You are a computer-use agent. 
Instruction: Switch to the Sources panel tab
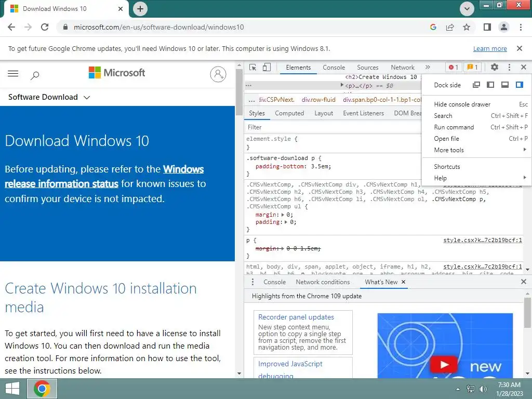pos(367,67)
